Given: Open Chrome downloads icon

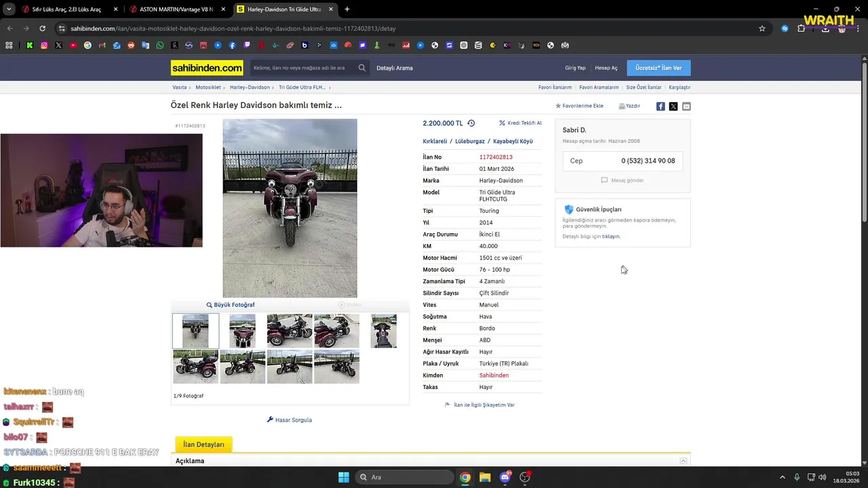Looking at the screenshot, I should click(825, 28).
